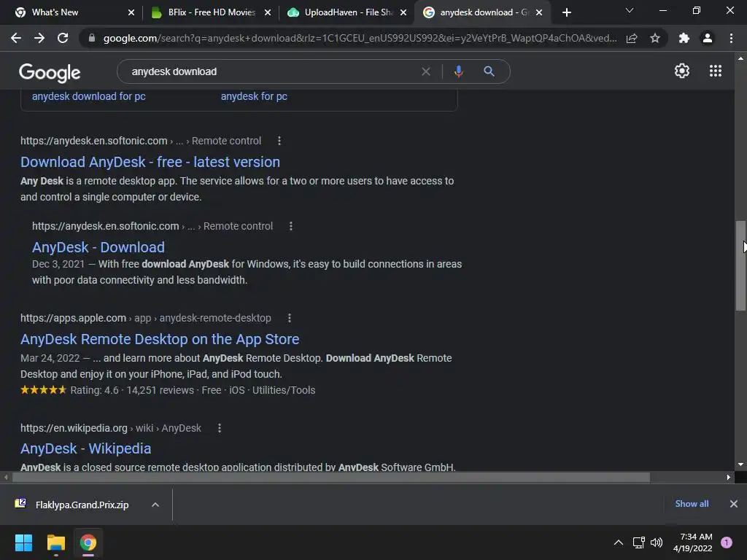The height and width of the screenshot is (560, 747).
Task: Open the Chrome three-dot menu
Action: click(731, 38)
